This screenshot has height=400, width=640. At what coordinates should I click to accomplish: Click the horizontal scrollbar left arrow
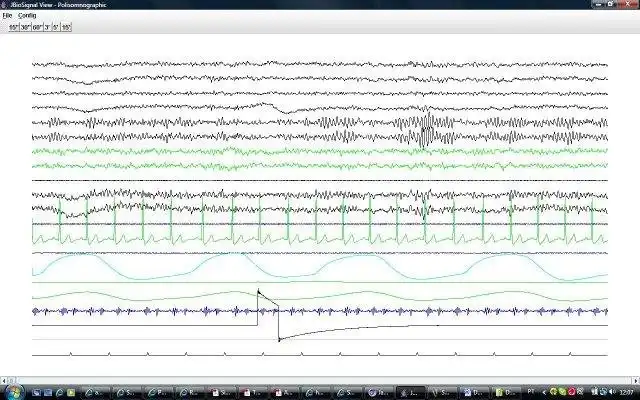pyautogui.click(x=4, y=380)
